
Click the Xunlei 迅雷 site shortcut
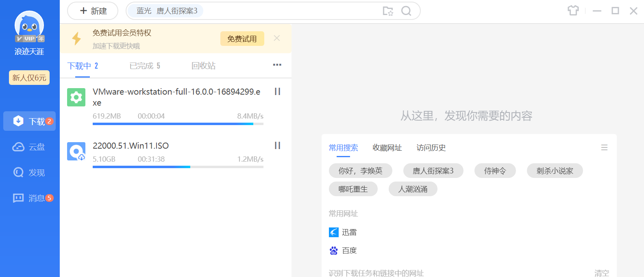coord(343,232)
